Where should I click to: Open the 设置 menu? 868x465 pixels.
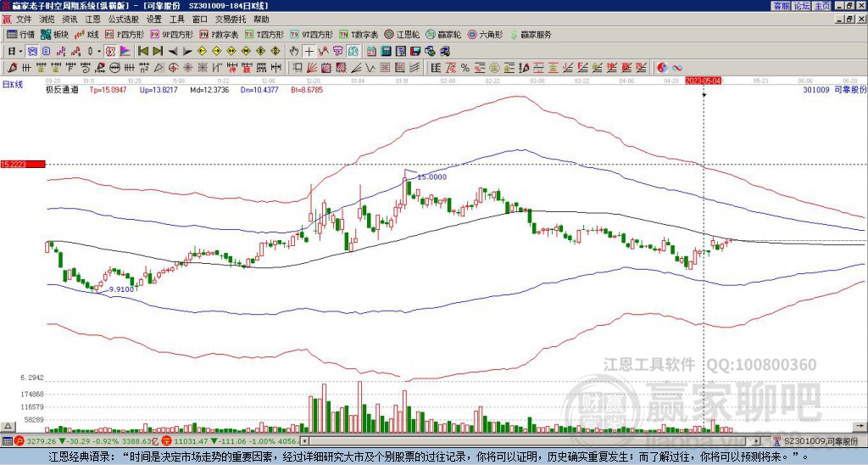point(154,20)
